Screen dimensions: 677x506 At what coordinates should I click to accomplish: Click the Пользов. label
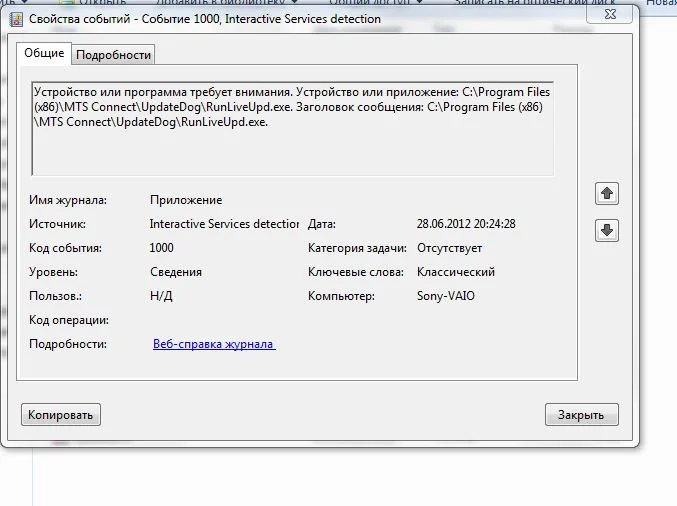click(55, 296)
